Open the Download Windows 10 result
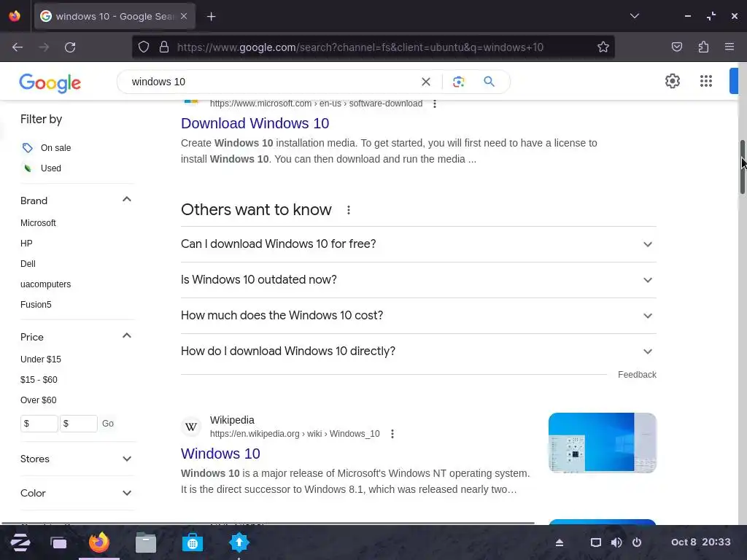The image size is (747, 560). coord(255,123)
